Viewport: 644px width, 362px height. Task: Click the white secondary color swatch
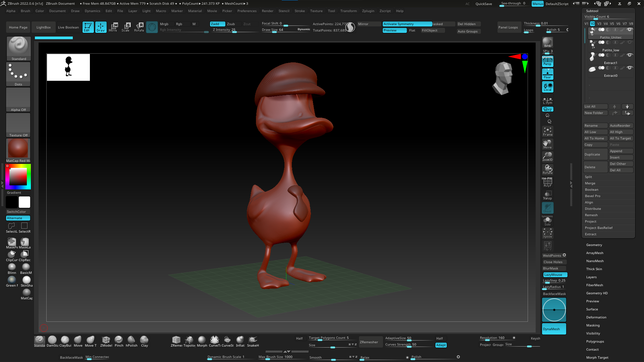[x=24, y=202]
